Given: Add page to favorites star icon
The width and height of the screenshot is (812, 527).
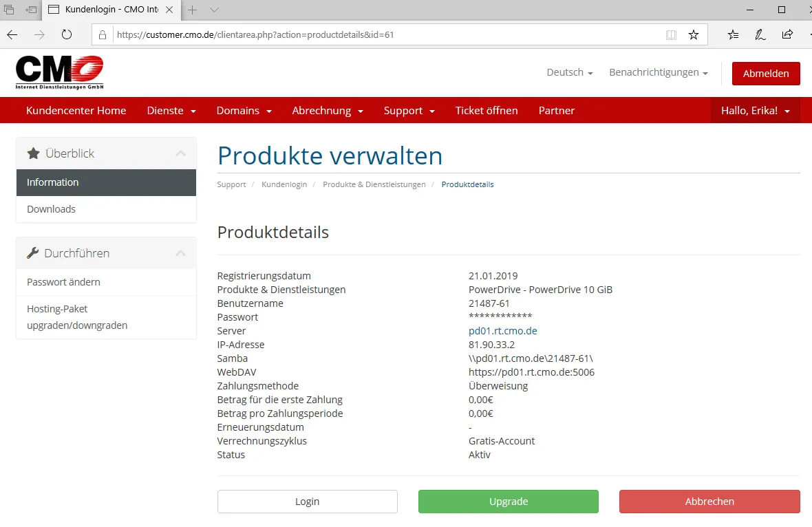Looking at the screenshot, I should click(694, 34).
